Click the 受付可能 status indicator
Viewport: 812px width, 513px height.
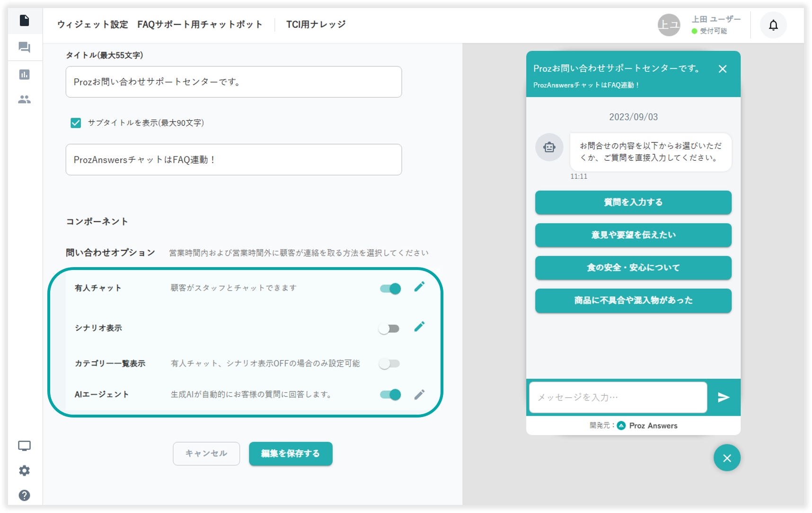pos(709,31)
